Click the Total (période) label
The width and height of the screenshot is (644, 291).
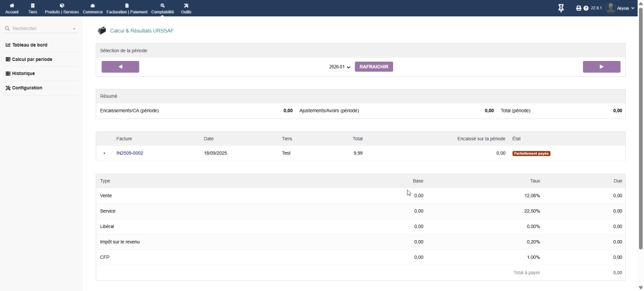[516, 111]
